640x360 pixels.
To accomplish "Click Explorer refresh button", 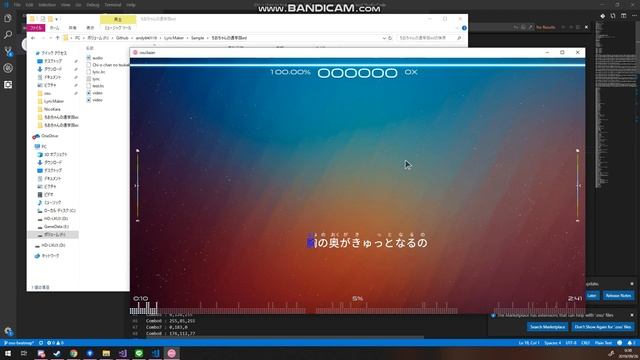I will (x=390, y=38).
